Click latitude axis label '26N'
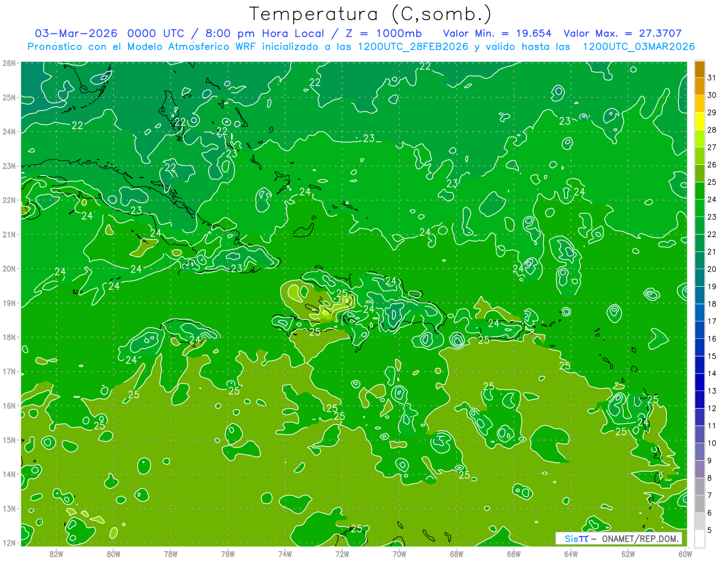 click(x=9, y=63)
